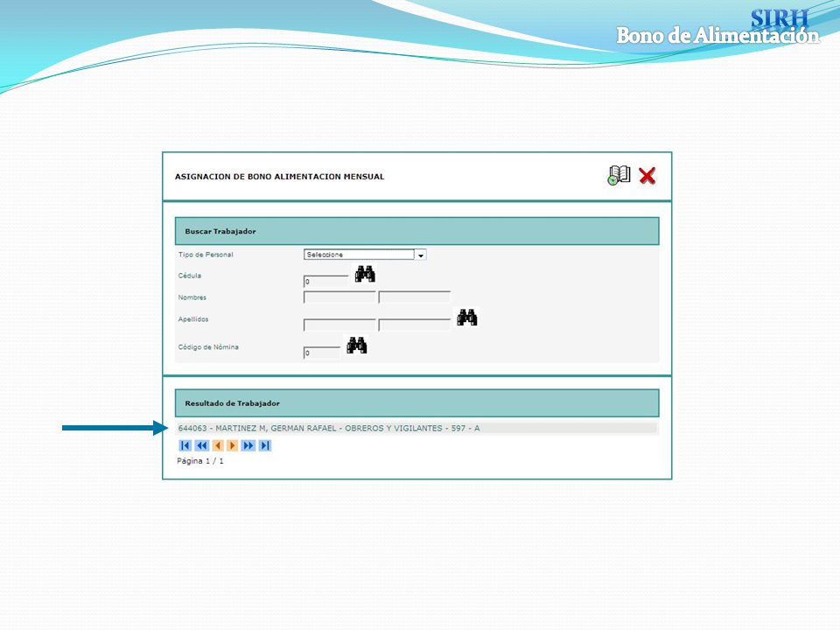Go to next page with orange right arrow
Screen dimensions: 840x630
[233, 445]
